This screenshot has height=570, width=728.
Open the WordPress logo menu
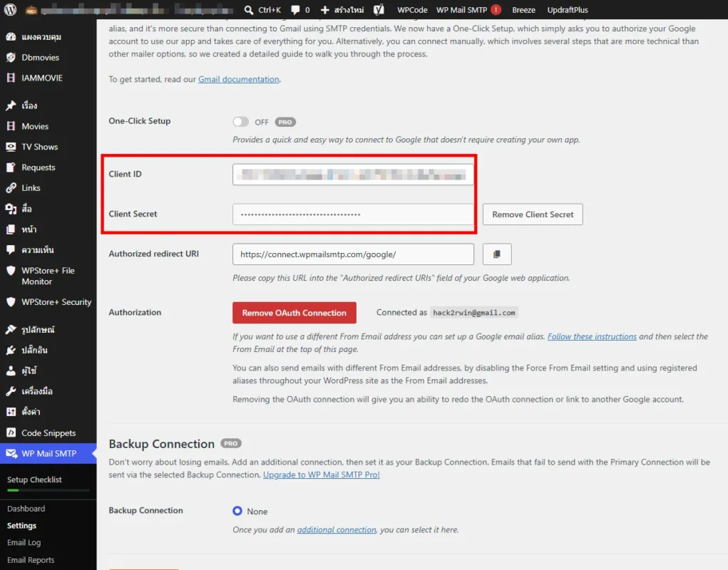point(10,9)
